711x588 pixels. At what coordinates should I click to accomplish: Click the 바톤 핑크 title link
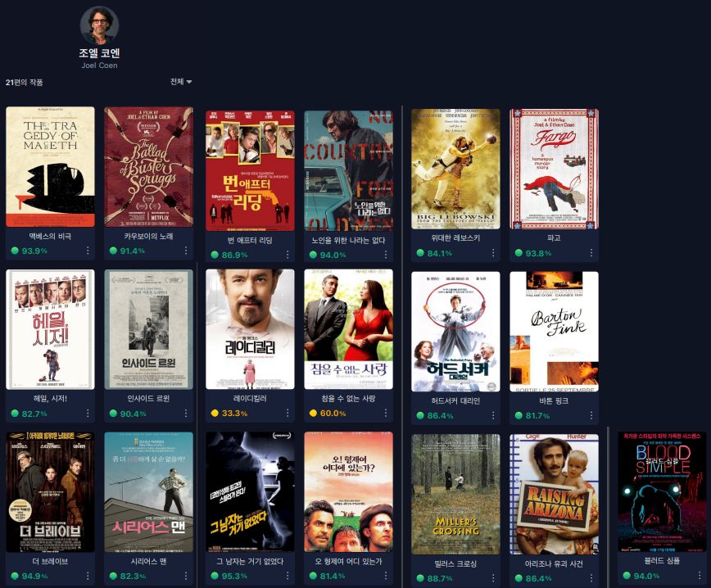click(x=554, y=400)
